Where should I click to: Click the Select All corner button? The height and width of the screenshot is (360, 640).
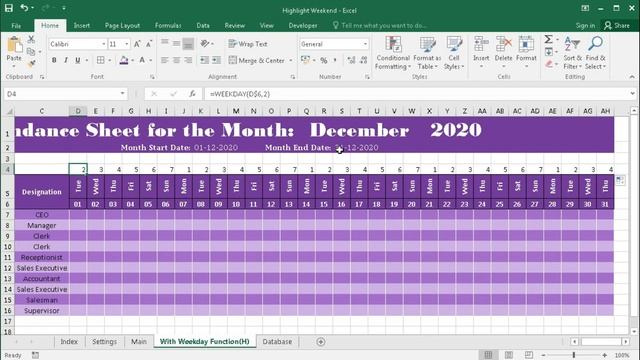pyautogui.click(x=8, y=111)
